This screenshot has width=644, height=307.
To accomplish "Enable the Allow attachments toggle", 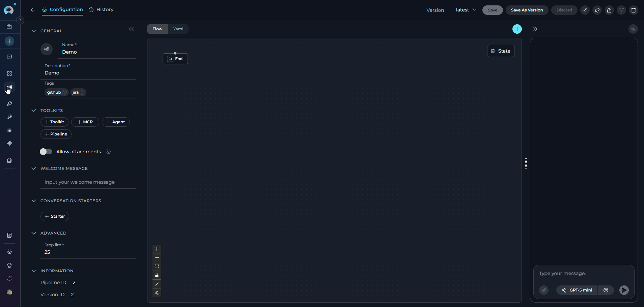I will (46, 152).
